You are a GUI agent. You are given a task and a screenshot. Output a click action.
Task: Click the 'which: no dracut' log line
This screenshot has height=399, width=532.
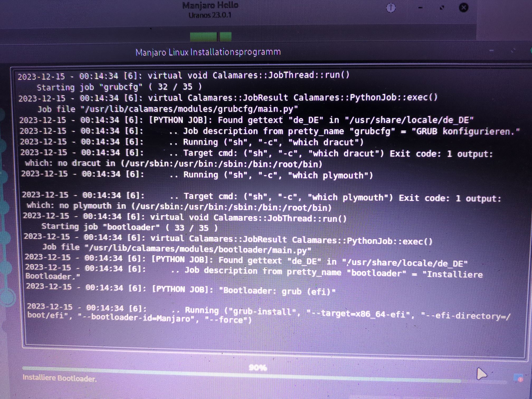174,164
